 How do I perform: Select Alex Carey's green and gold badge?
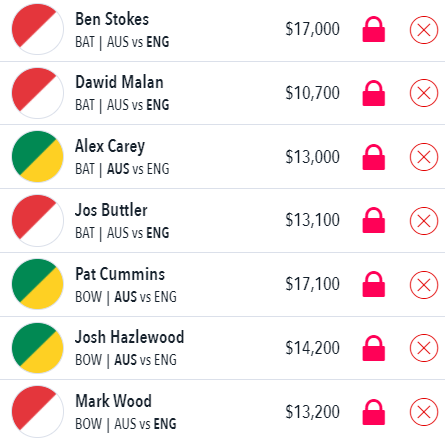pos(38,157)
